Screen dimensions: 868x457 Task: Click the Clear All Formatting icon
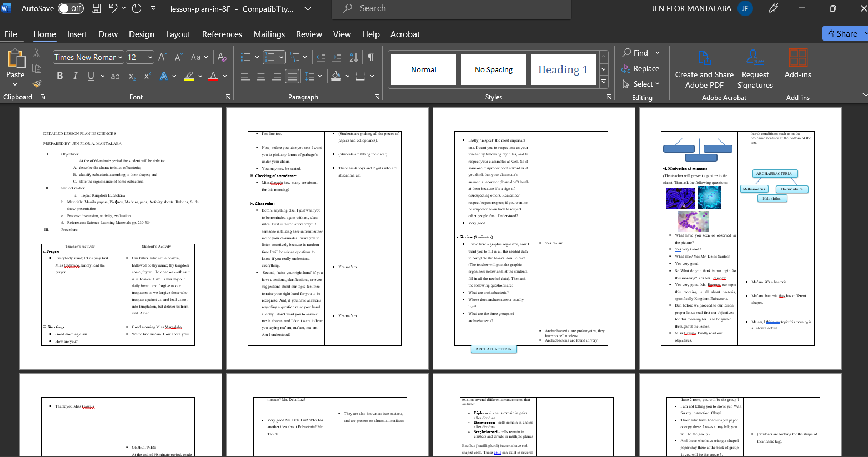tap(222, 57)
